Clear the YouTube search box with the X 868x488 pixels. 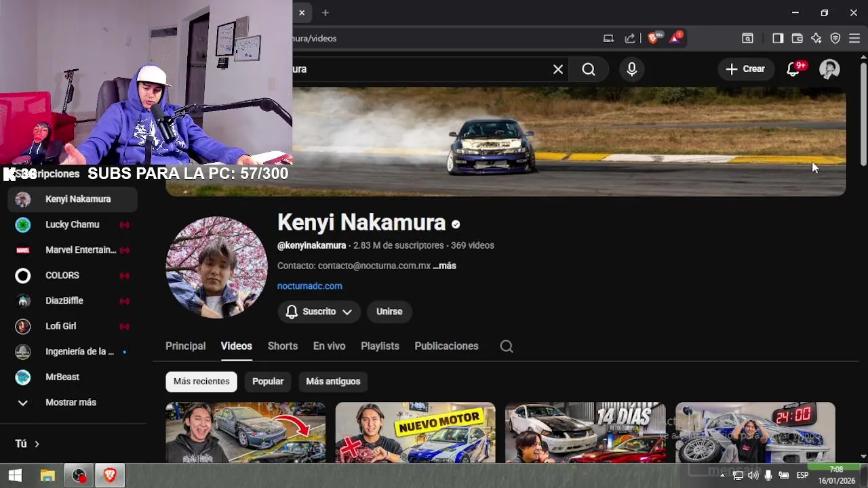(558, 69)
